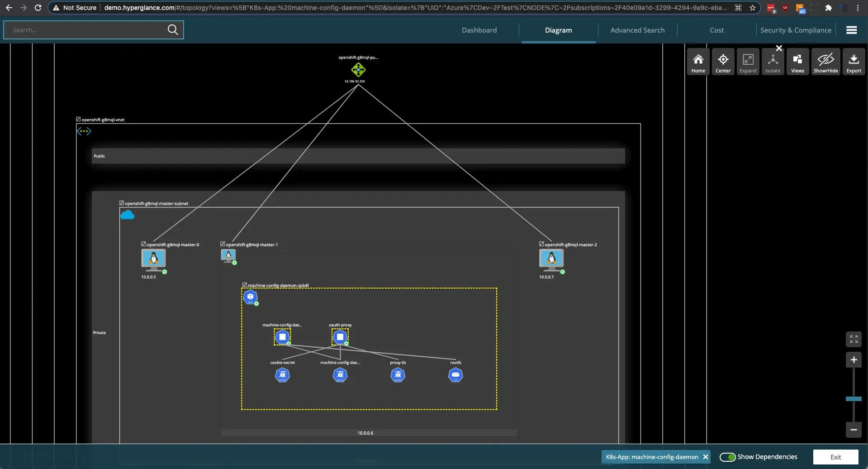The width and height of the screenshot is (868, 469).
Task: Toggle Show Dependencies switch
Action: [x=728, y=457]
